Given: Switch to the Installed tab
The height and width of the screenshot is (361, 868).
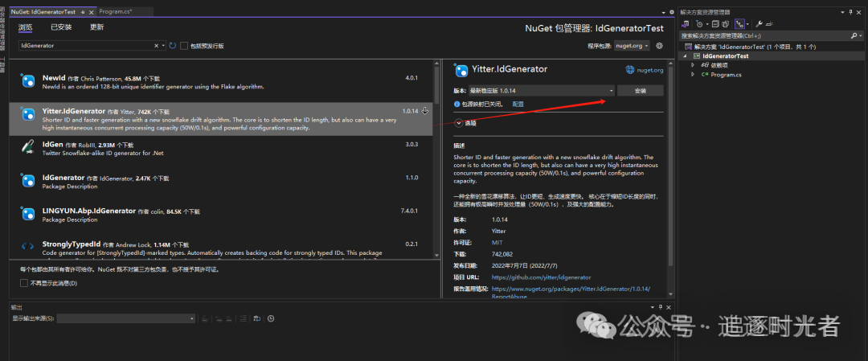Looking at the screenshot, I should [x=61, y=27].
